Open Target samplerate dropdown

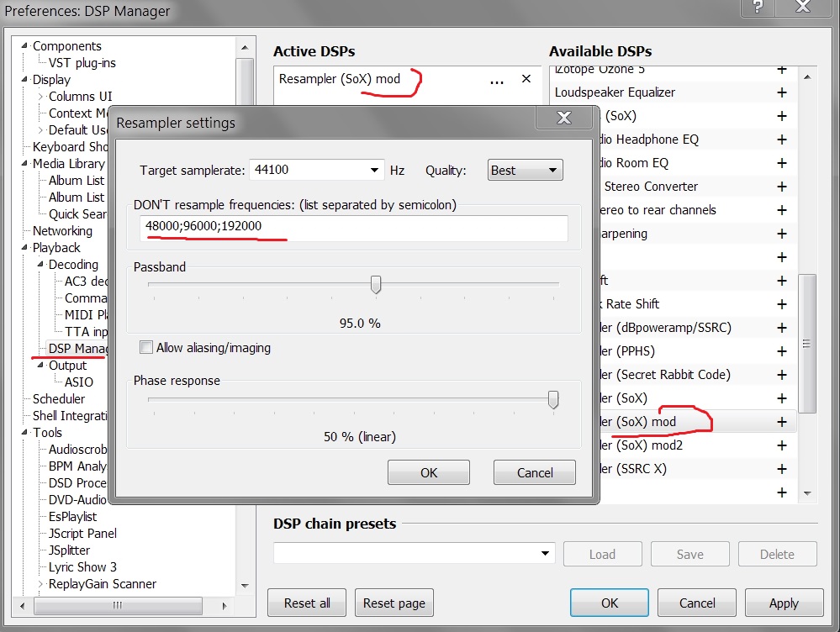tap(374, 171)
